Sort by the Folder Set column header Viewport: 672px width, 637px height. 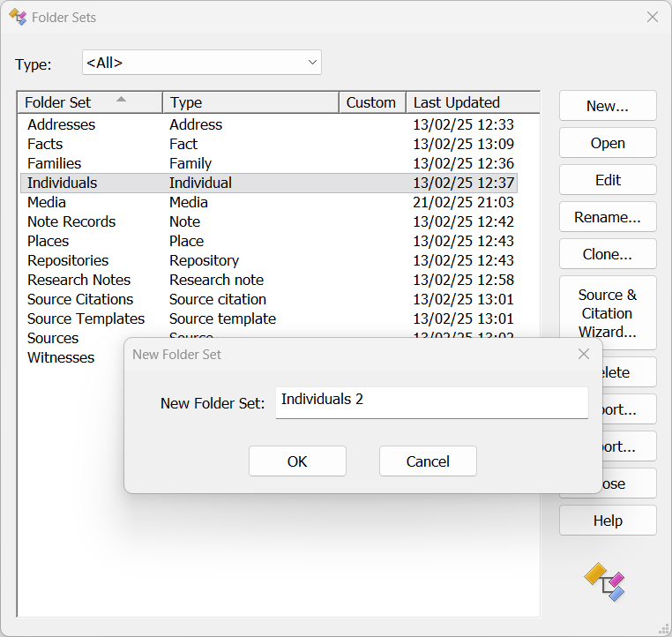pyautogui.click(x=90, y=102)
